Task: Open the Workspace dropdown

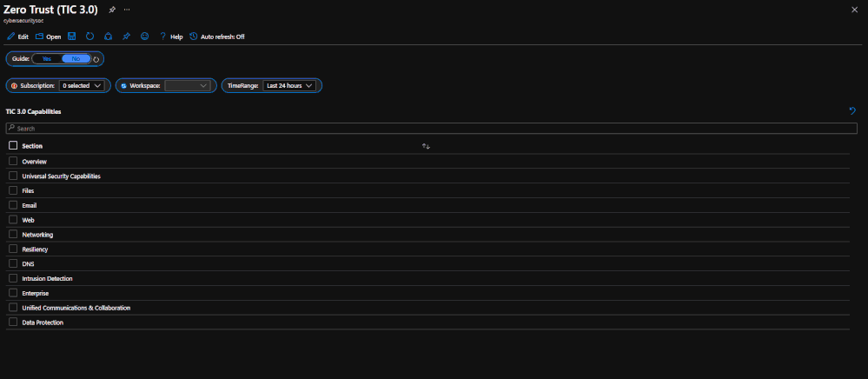Action: (187, 86)
